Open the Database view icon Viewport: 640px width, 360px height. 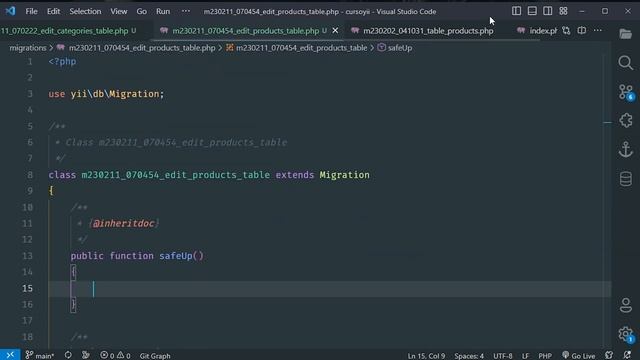pos(626,179)
